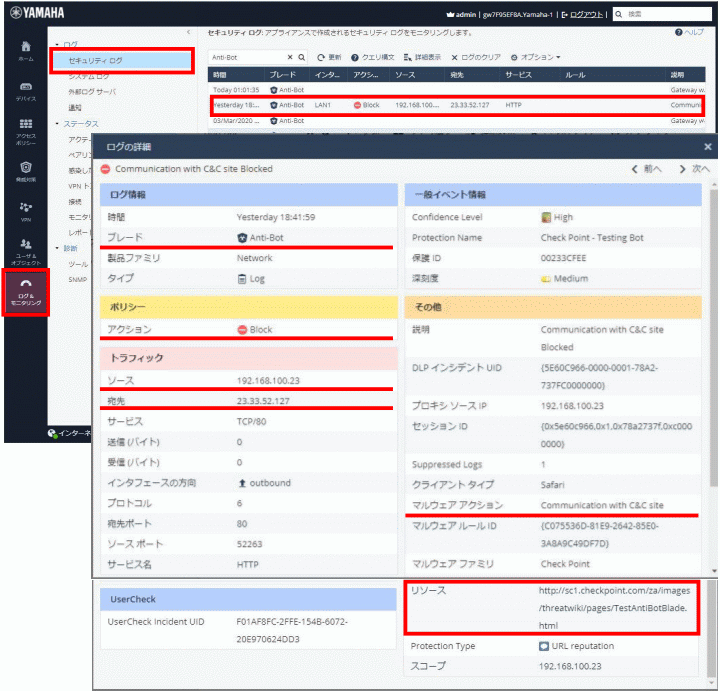Close the ログの詳細 dialog
Viewport: 720px width, 691px height.
pos(707,146)
